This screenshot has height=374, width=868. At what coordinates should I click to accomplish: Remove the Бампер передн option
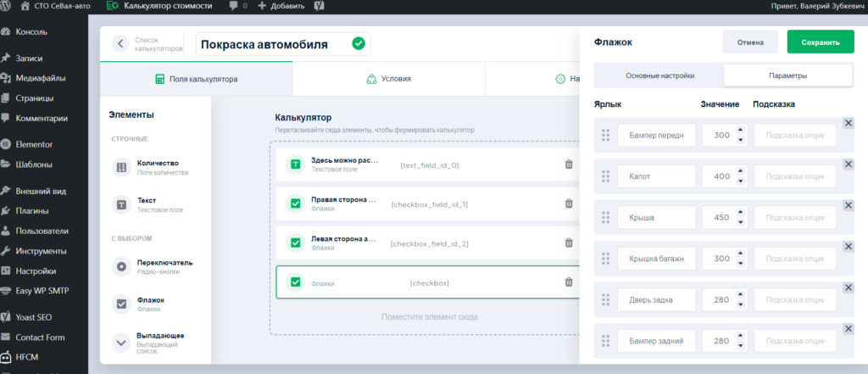[848, 123]
